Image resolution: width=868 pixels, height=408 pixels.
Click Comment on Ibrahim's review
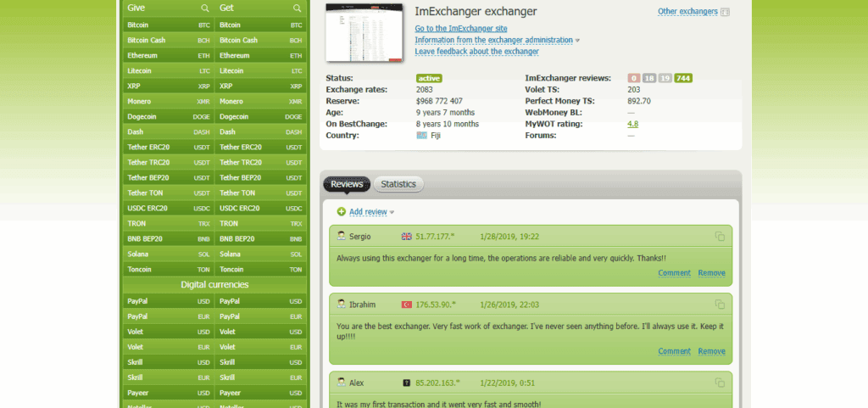pyautogui.click(x=674, y=351)
